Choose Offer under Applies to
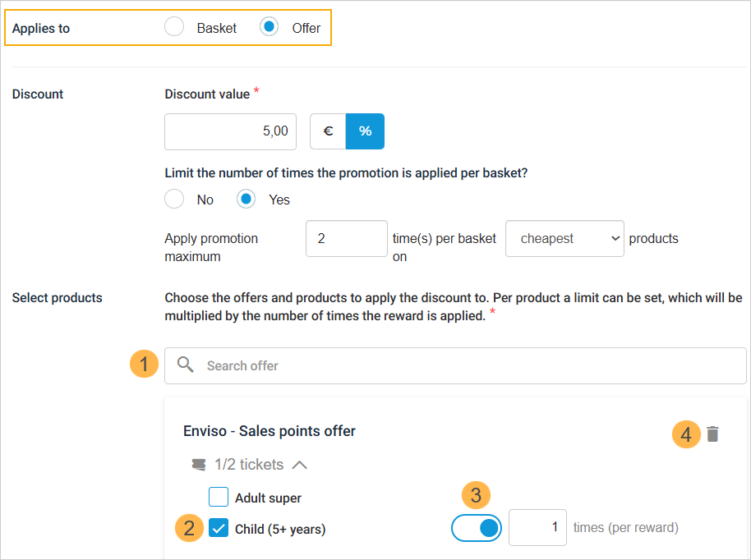751x560 pixels. (270, 28)
